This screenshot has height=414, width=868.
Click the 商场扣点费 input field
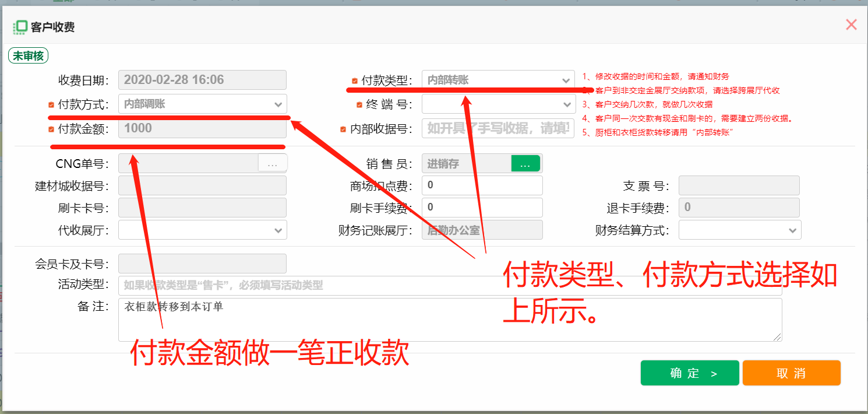482,185
